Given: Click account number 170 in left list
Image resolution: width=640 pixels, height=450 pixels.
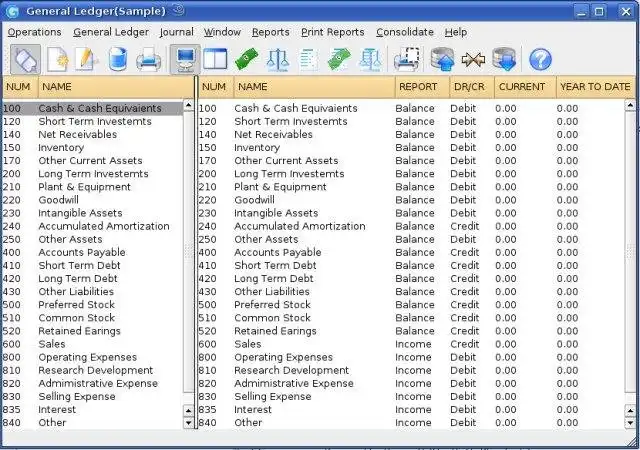Looking at the screenshot, I should tap(12, 160).
